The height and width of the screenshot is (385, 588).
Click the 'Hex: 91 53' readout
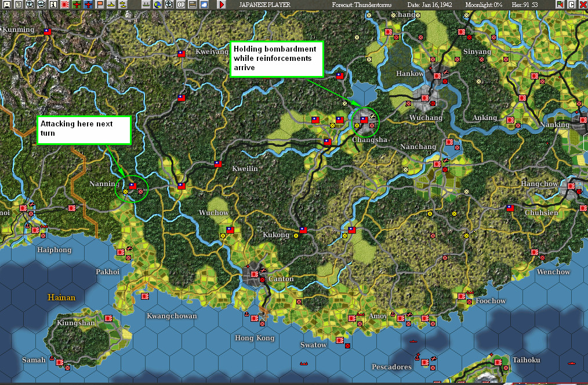tap(525, 5)
